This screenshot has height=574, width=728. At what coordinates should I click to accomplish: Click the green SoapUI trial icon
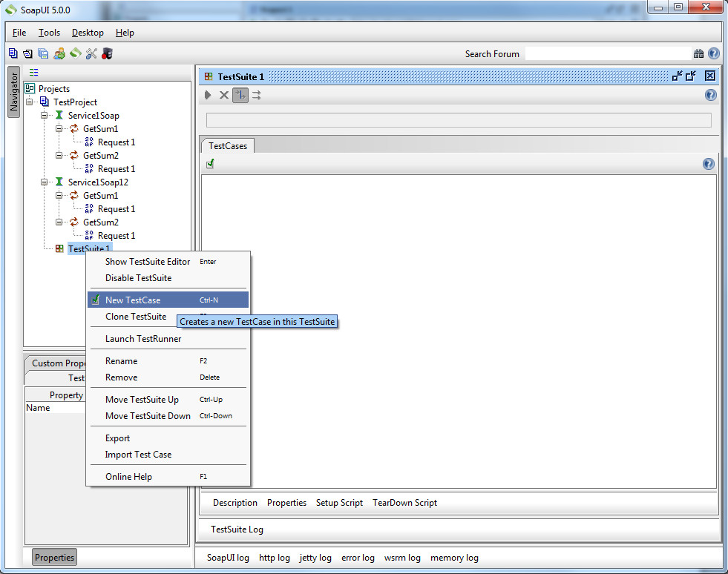point(75,53)
